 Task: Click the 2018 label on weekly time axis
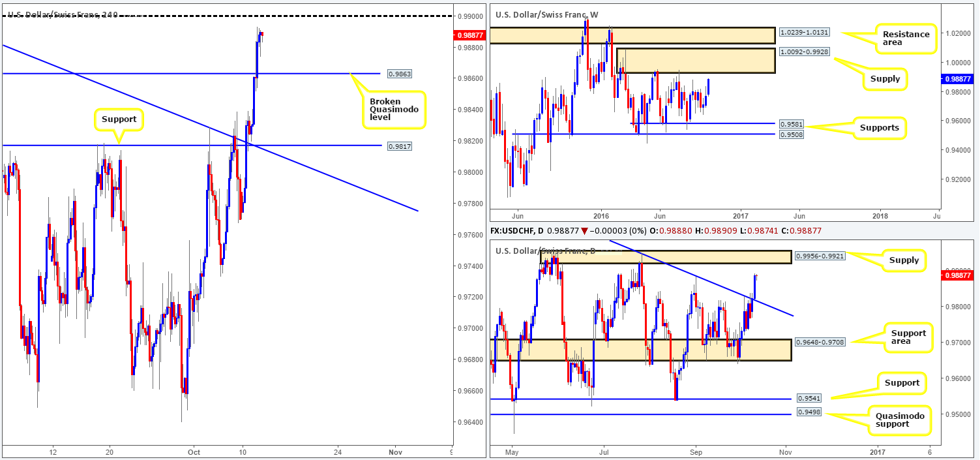pyautogui.click(x=880, y=215)
